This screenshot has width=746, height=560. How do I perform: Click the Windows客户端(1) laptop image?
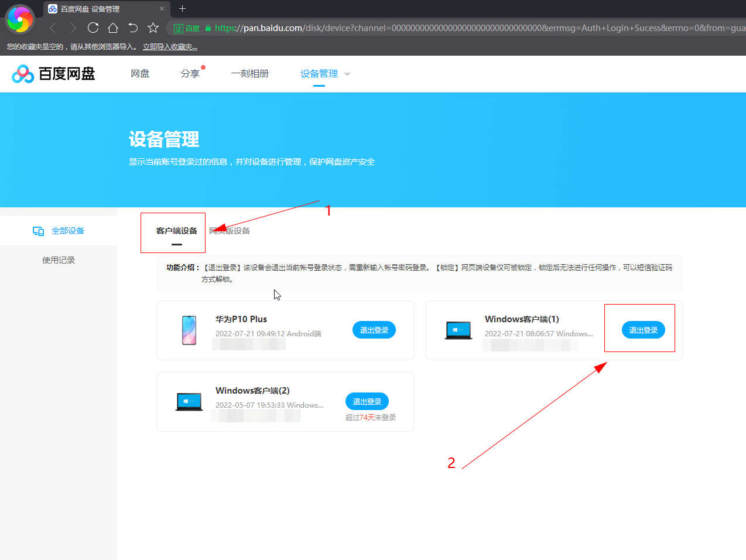tap(458, 330)
